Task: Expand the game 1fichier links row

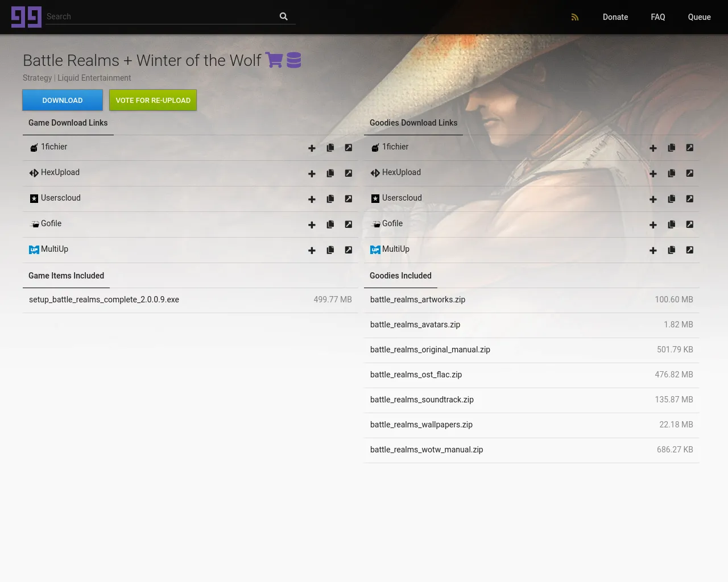Action: tap(312, 148)
